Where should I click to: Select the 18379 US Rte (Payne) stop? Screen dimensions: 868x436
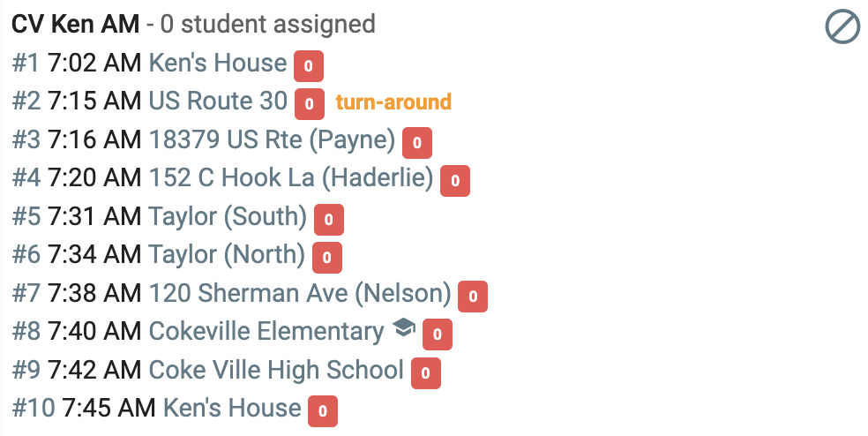(273, 139)
